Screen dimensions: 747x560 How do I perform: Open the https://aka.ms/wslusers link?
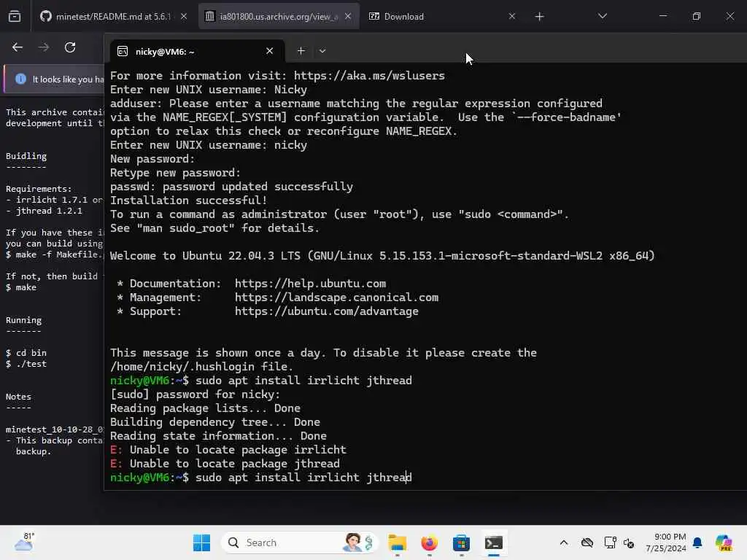[369, 76]
